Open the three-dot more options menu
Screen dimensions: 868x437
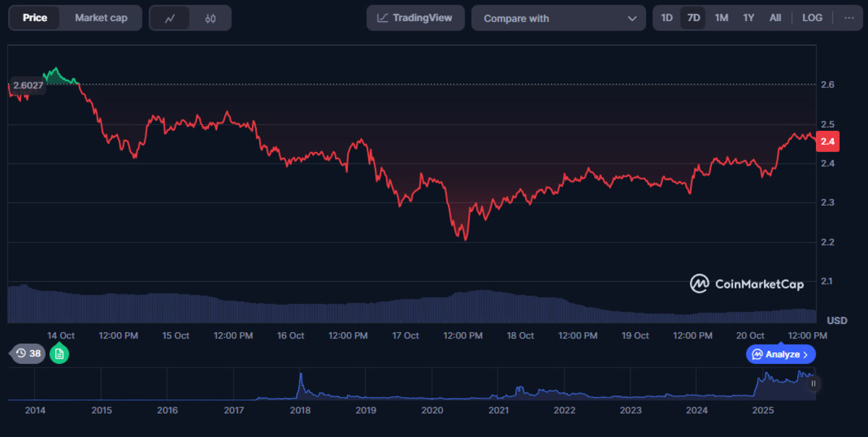[848, 18]
